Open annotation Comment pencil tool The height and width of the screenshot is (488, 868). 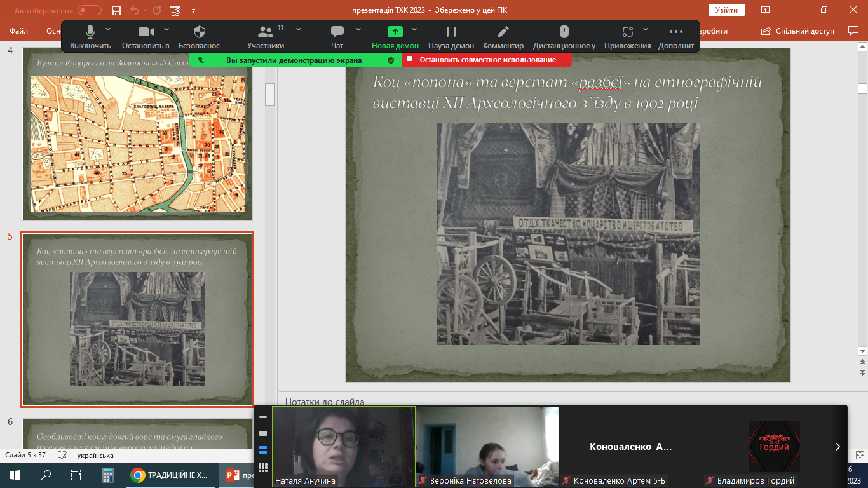tap(503, 32)
